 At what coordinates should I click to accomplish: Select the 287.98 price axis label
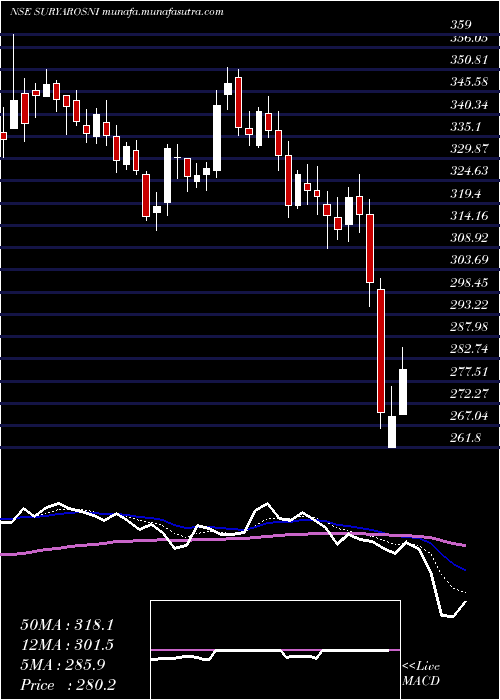click(x=468, y=326)
